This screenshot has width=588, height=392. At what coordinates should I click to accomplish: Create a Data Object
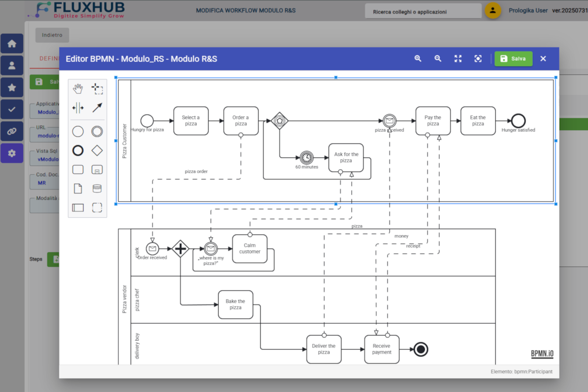(x=78, y=188)
